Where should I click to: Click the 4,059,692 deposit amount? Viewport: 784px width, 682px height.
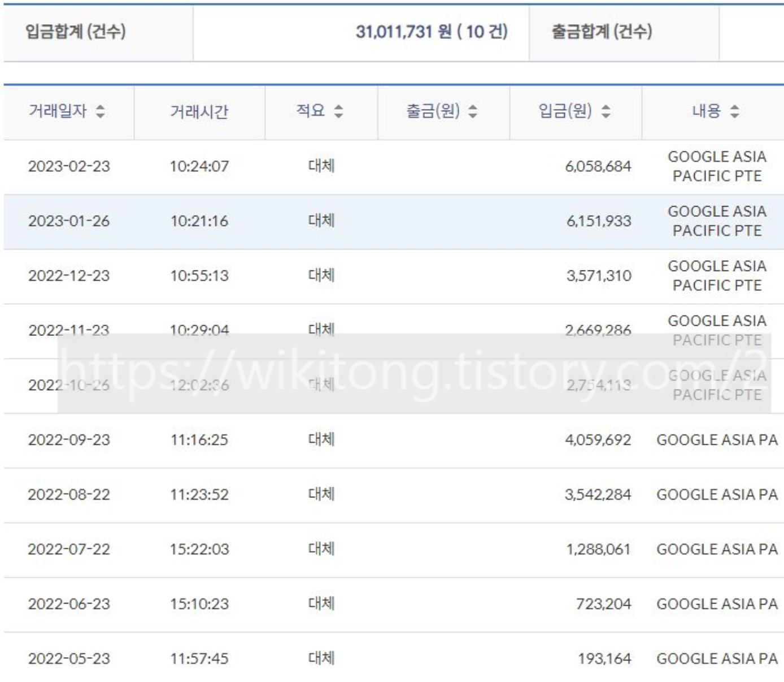(598, 440)
